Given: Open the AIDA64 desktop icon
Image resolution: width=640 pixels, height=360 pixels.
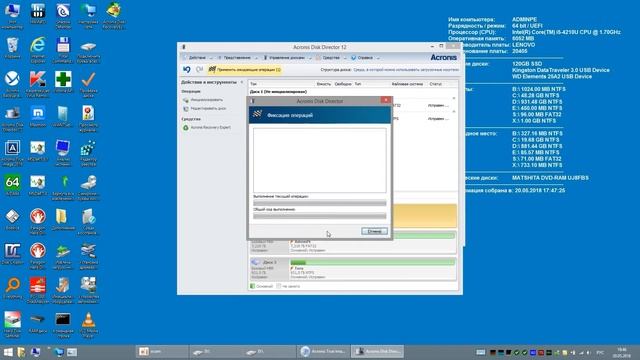Looking at the screenshot, I should coord(12,185).
